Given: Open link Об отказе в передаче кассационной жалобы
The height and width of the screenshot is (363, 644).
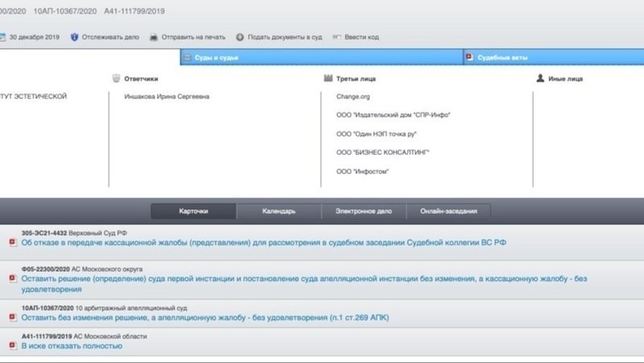Looking at the screenshot, I should 264,242.
